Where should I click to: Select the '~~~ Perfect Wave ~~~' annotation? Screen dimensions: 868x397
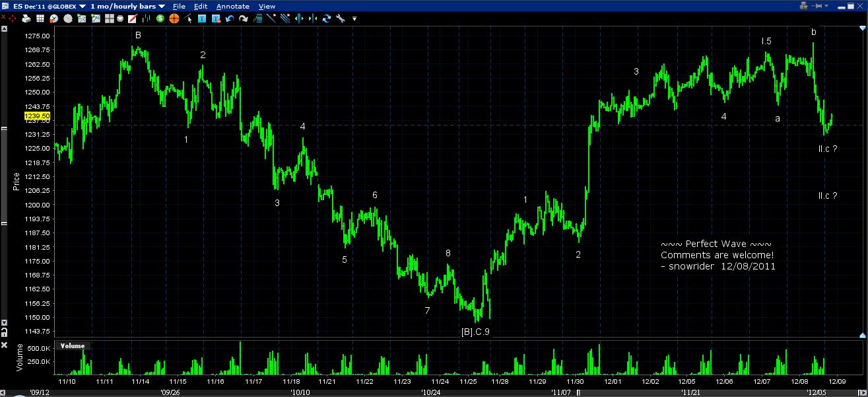point(716,244)
